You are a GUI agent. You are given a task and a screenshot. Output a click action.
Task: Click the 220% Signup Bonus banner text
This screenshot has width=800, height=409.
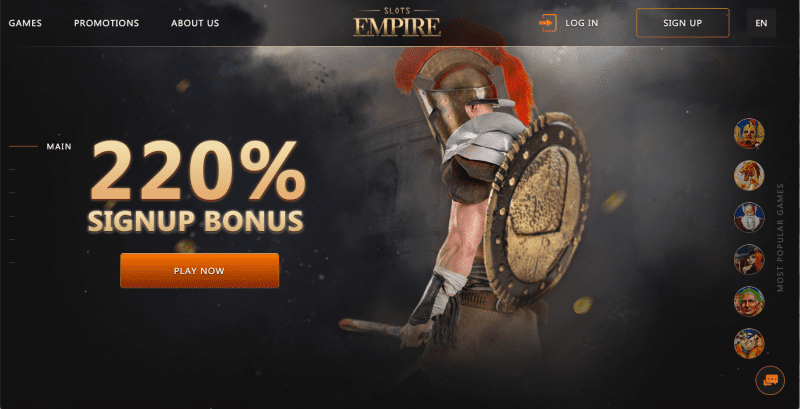[196, 187]
